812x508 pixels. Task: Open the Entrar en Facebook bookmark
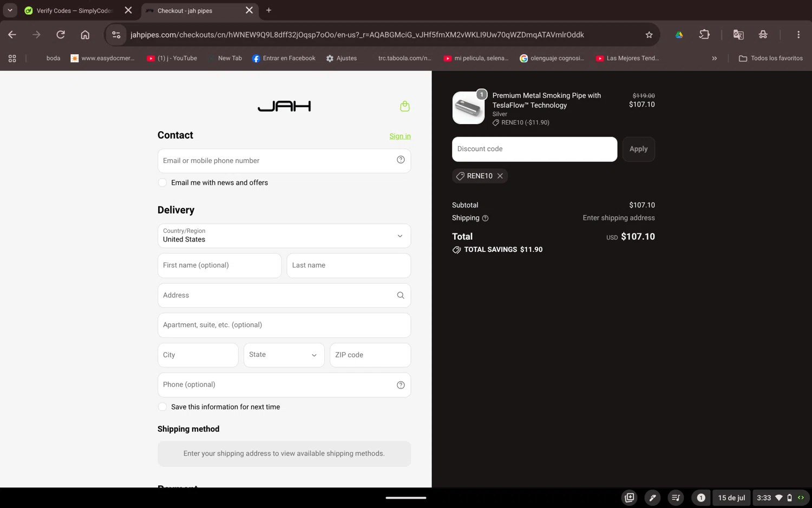coord(284,58)
